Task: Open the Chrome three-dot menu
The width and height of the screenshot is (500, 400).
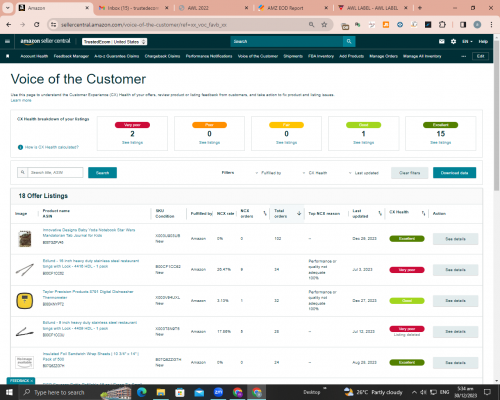Action: pyautogui.click(x=491, y=25)
